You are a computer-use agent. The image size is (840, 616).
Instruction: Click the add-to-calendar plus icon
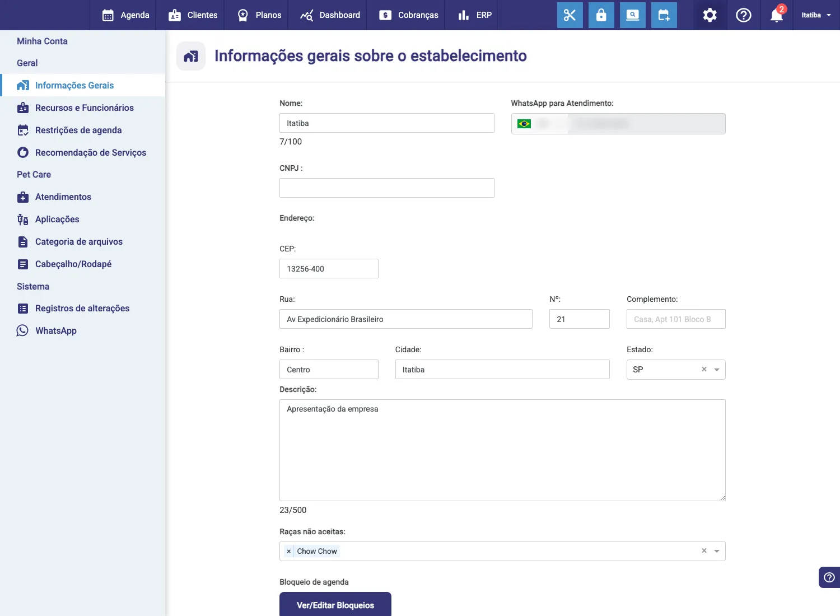tap(664, 15)
